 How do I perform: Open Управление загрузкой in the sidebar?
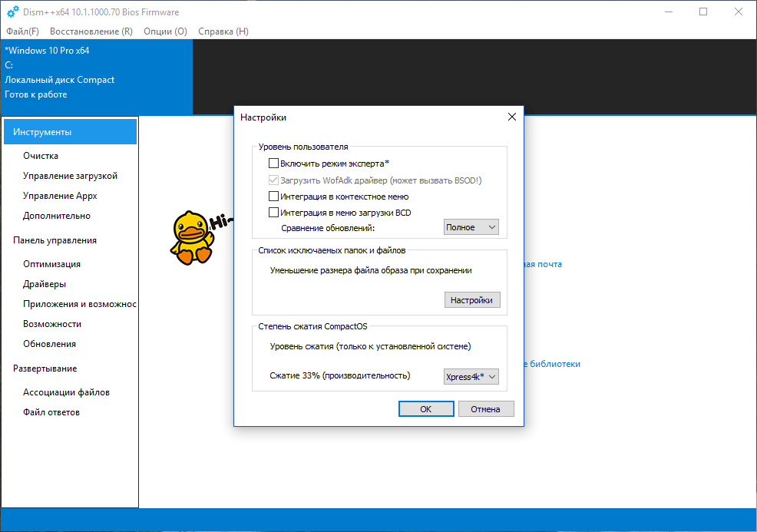[x=70, y=176]
